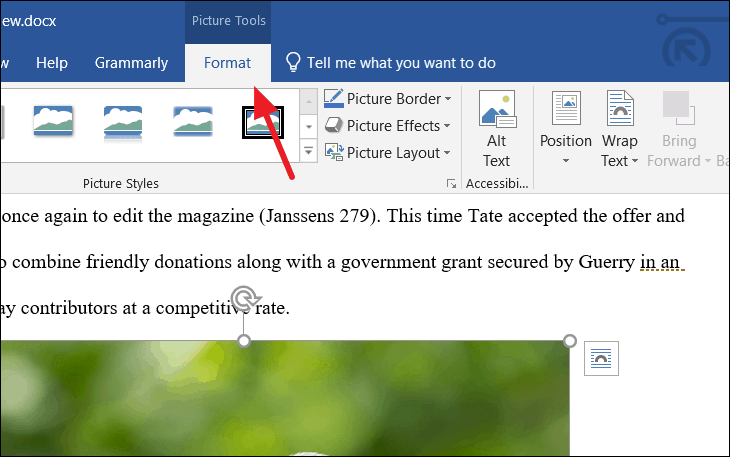Click the ew.docx document title
Viewport: 730px width, 457px height.
point(29,21)
